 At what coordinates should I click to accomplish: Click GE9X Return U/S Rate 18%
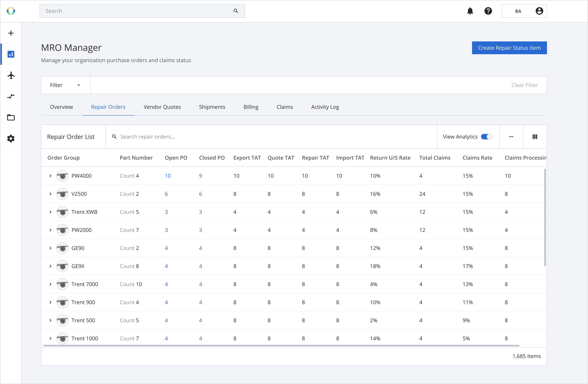tap(375, 266)
